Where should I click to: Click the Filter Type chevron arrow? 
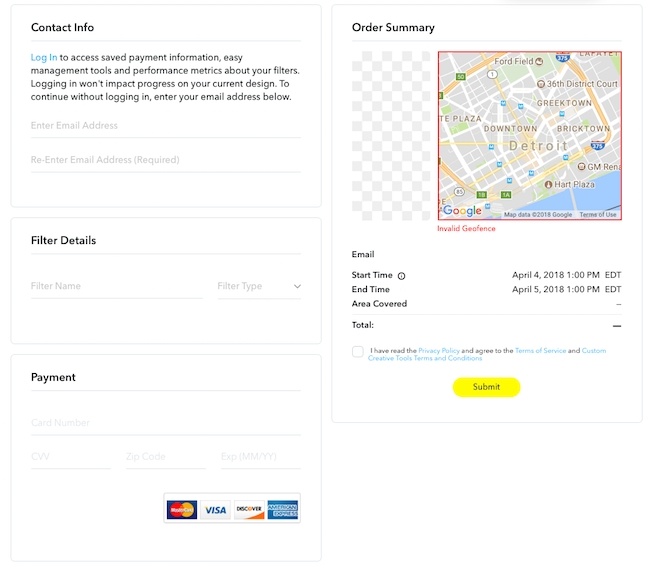[x=297, y=286]
